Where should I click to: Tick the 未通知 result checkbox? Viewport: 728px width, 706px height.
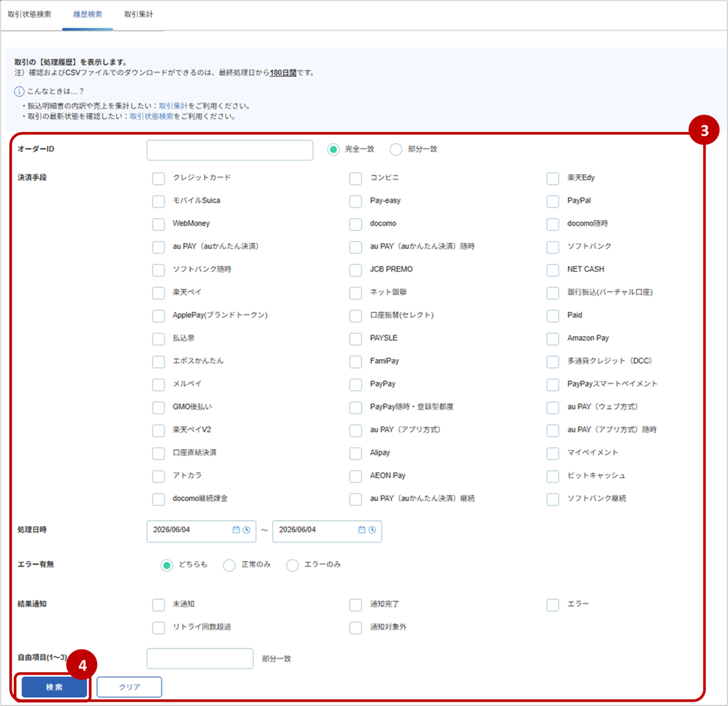[x=158, y=605]
